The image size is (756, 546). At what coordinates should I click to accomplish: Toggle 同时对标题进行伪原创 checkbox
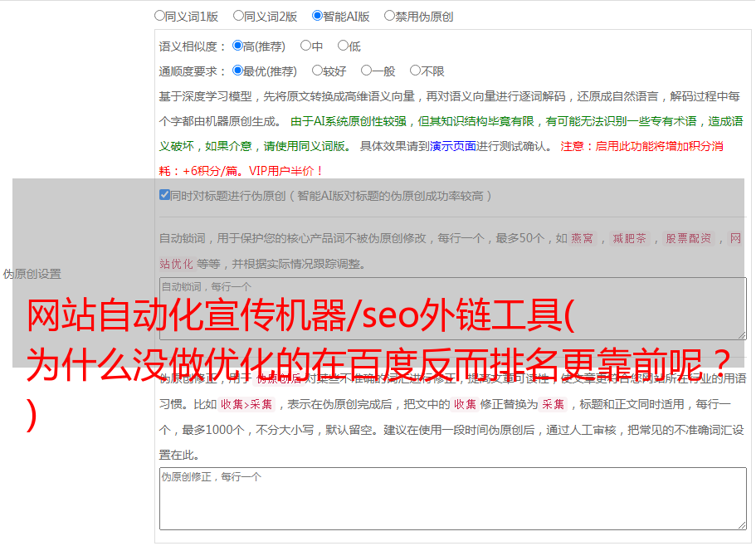164,195
